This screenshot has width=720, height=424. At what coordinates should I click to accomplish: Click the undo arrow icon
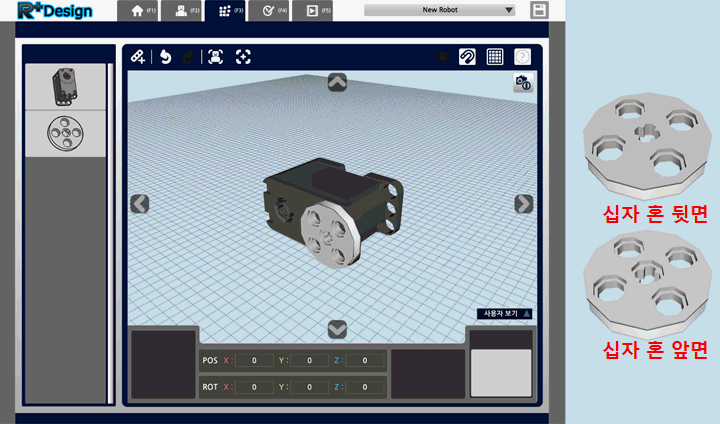tap(165, 57)
